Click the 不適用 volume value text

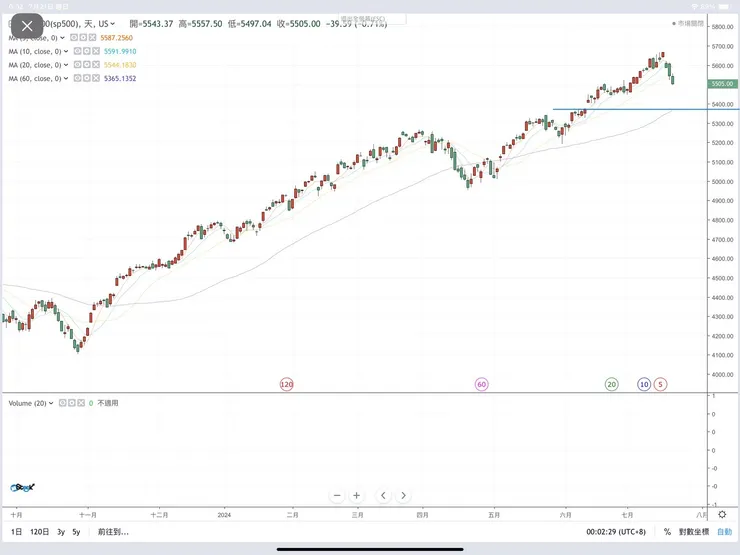click(108, 403)
